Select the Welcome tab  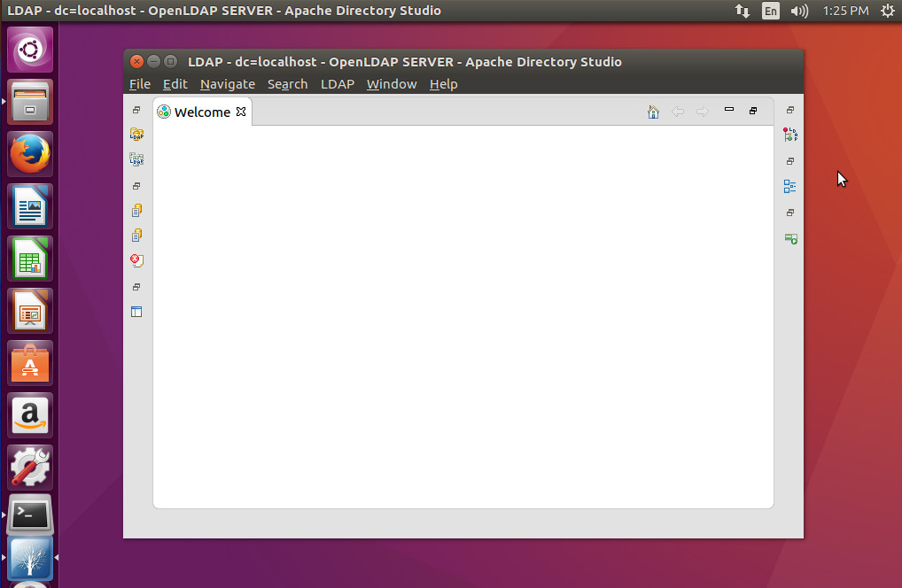click(202, 112)
